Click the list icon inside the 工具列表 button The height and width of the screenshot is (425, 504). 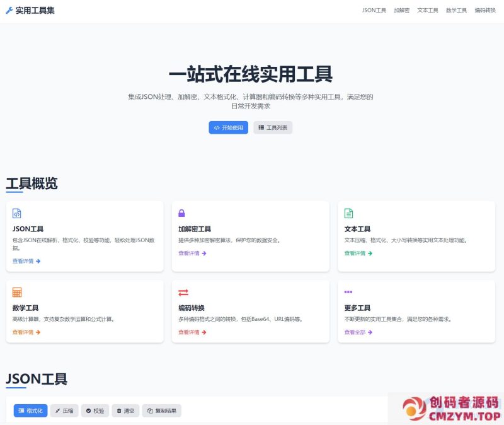click(261, 127)
